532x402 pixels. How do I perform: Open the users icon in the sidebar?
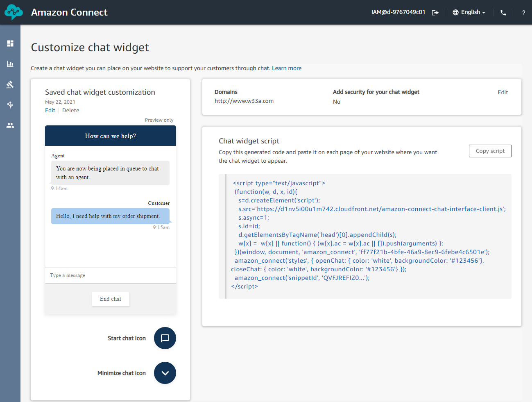[x=10, y=125]
